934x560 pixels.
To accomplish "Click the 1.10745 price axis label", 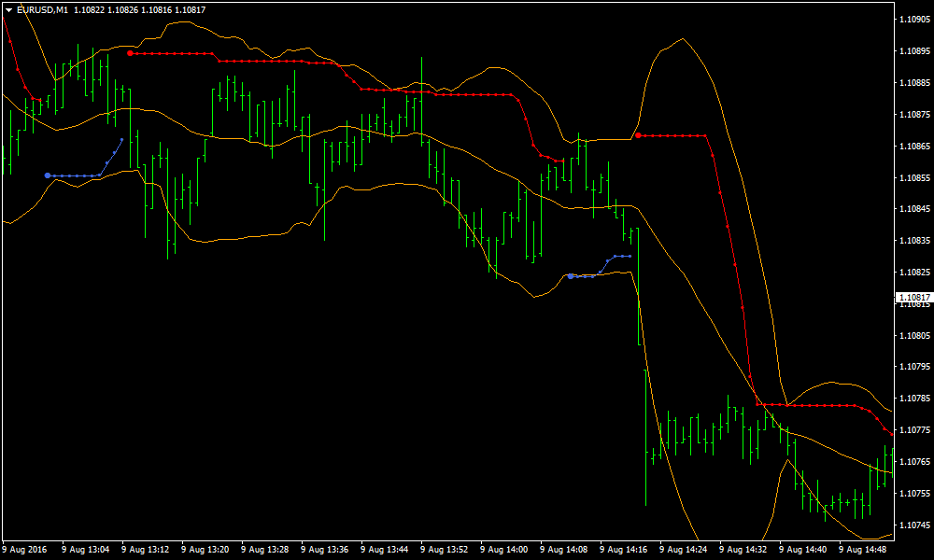I will [x=914, y=525].
